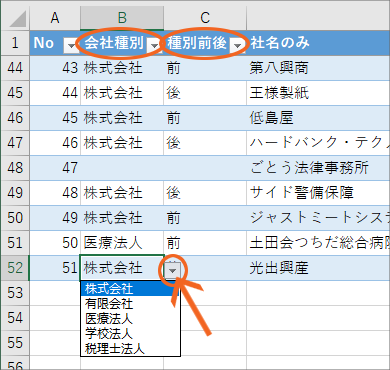Choose 税理士法人 from the dropdown list
The image size is (390, 370).
coord(130,349)
